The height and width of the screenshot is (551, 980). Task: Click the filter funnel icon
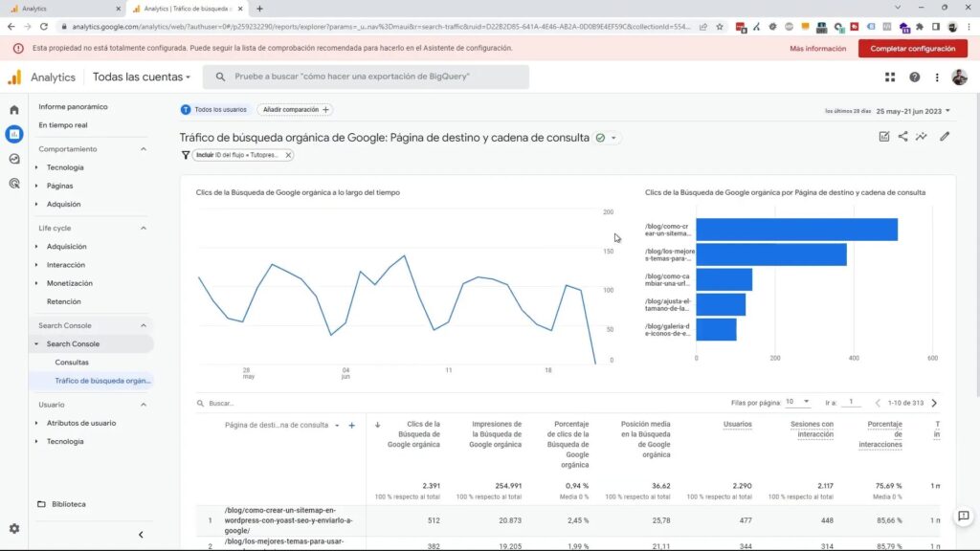tap(185, 155)
